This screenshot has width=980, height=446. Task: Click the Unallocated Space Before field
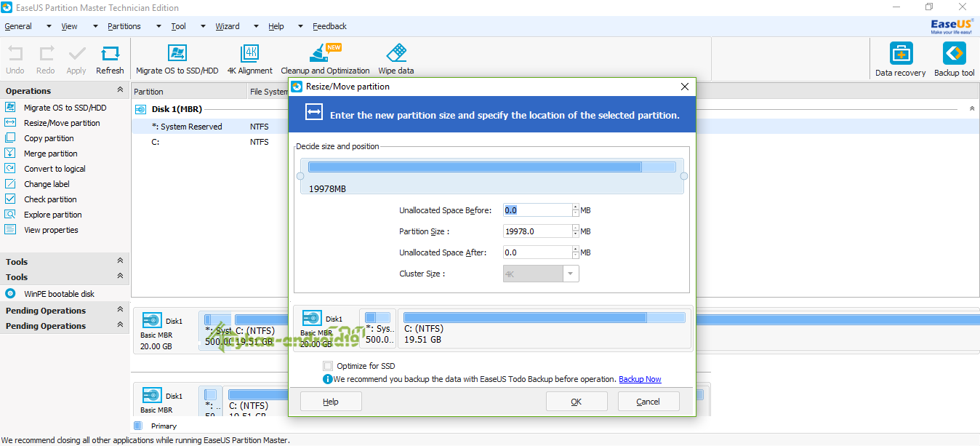coord(537,210)
